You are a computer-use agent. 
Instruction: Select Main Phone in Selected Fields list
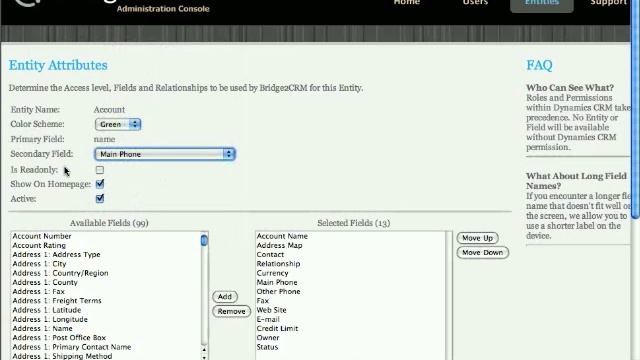(x=351, y=282)
